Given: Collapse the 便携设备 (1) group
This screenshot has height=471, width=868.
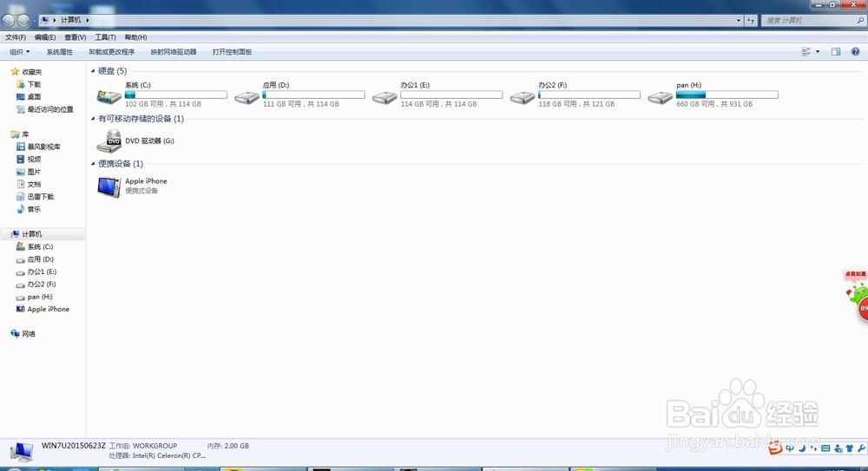Looking at the screenshot, I should [x=93, y=163].
